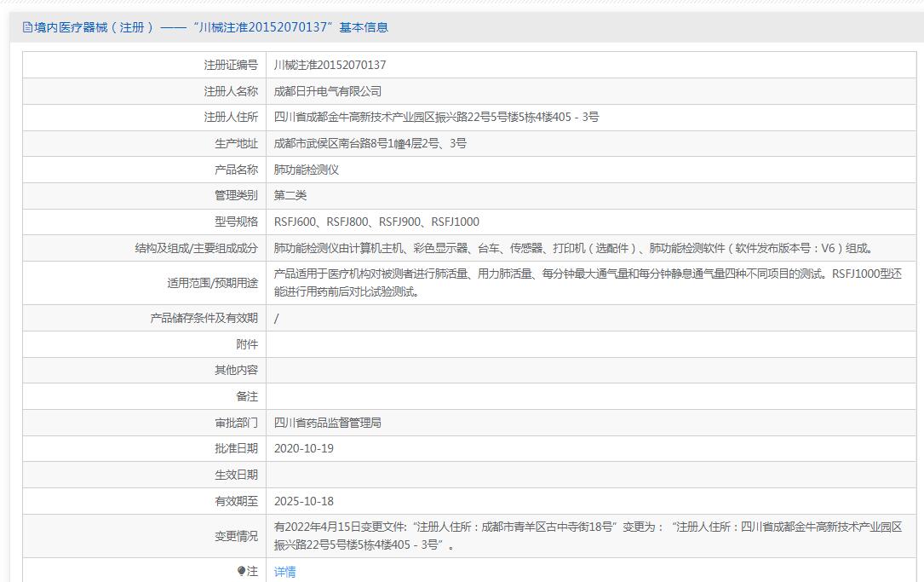Click the approval date 2020-10-19

point(304,448)
